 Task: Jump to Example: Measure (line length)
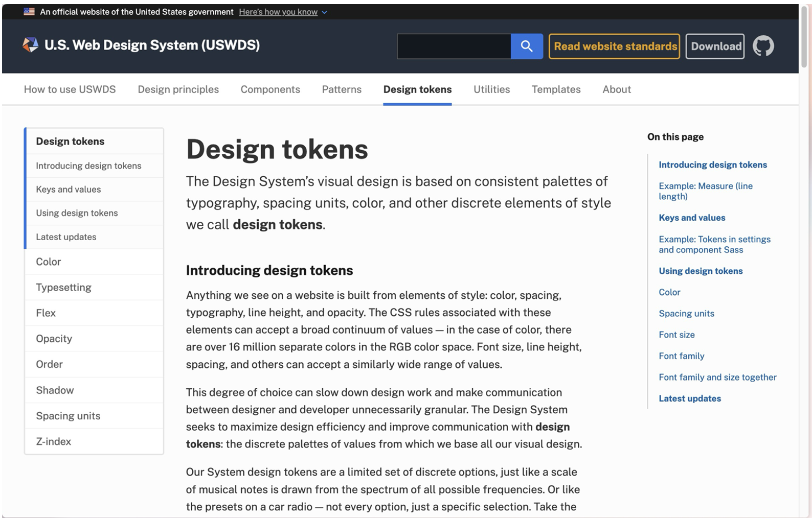pos(706,191)
